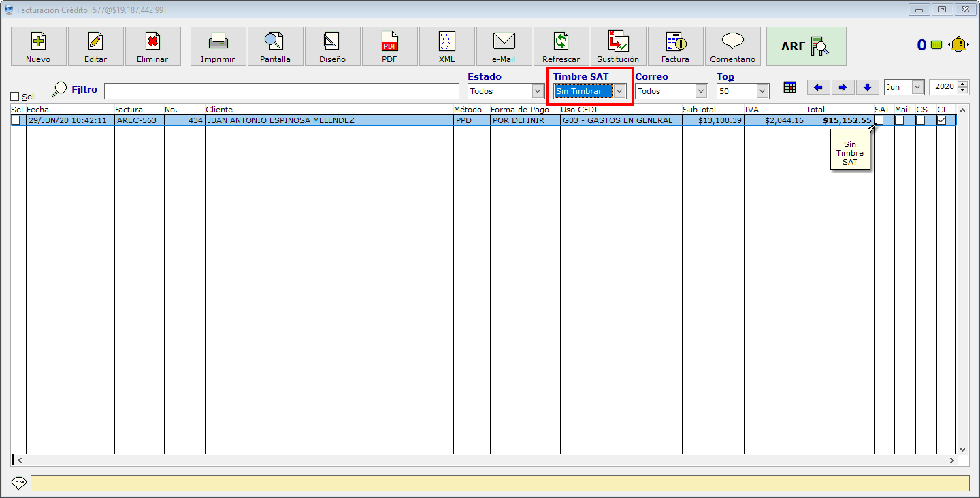The image size is (980, 498).
Task: Type in the Filtro search field
Action: [281, 91]
